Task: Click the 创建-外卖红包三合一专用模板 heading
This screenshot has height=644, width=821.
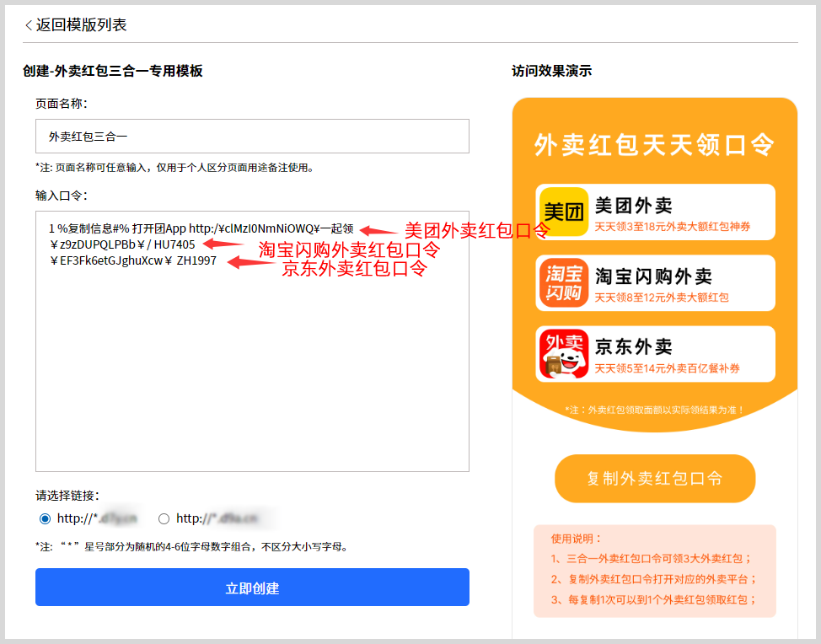Action: 113,71
